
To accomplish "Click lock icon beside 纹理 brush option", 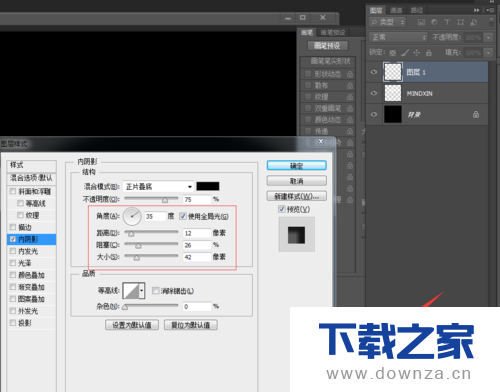I will click(350, 97).
